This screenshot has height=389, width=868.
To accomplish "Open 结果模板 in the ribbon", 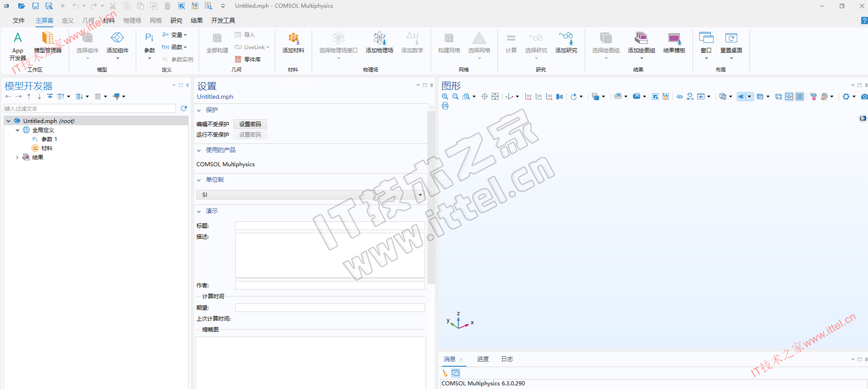I will click(x=674, y=43).
